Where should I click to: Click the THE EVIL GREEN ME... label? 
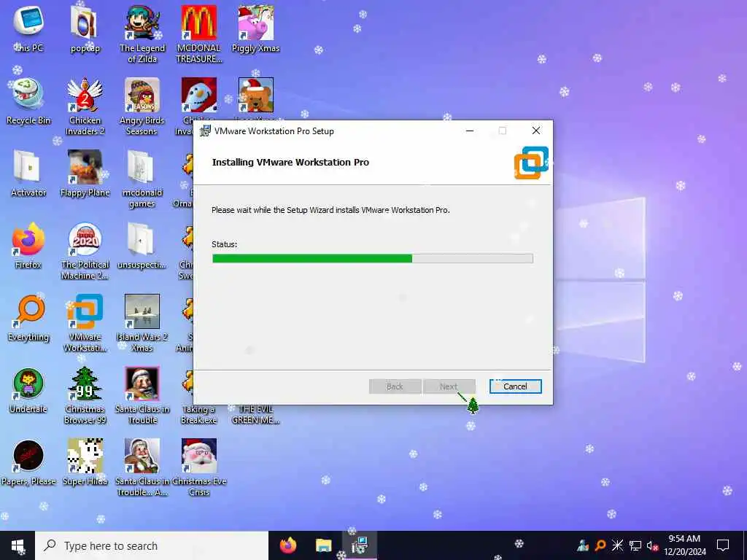click(256, 414)
